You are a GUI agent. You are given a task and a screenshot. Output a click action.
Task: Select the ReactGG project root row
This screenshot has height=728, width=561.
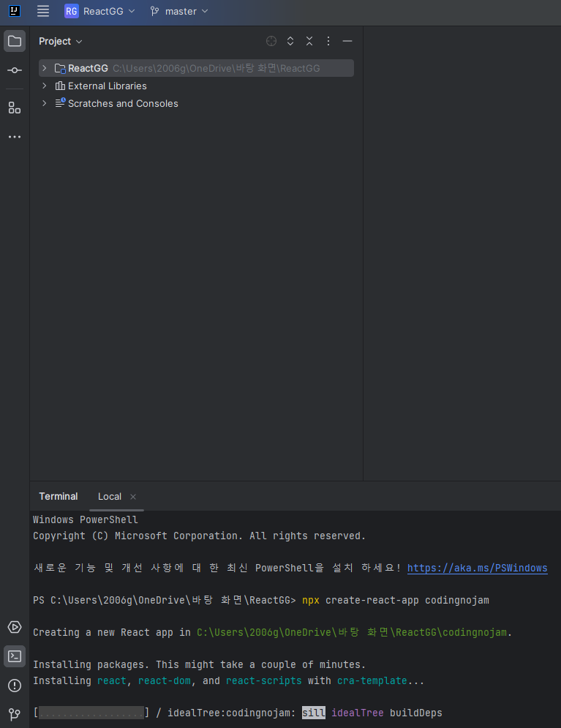tap(196, 68)
